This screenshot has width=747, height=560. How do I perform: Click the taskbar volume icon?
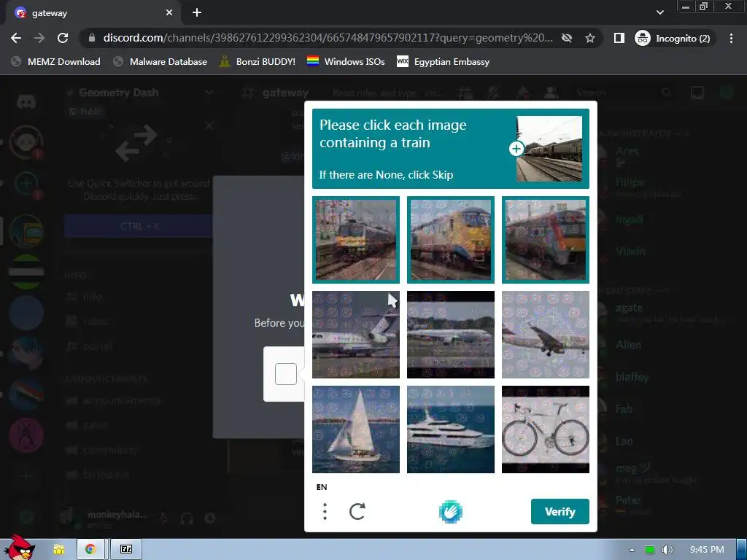pos(667,550)
